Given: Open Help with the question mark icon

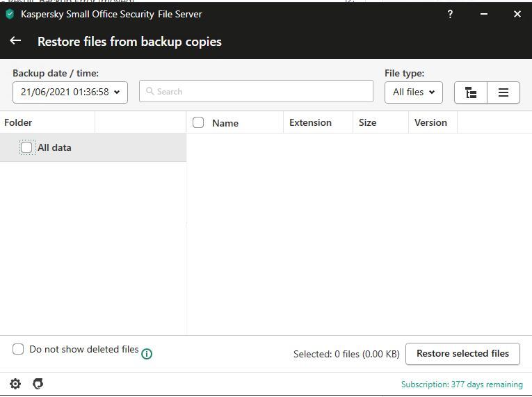Looking at the screenshot, I should 450,14.
